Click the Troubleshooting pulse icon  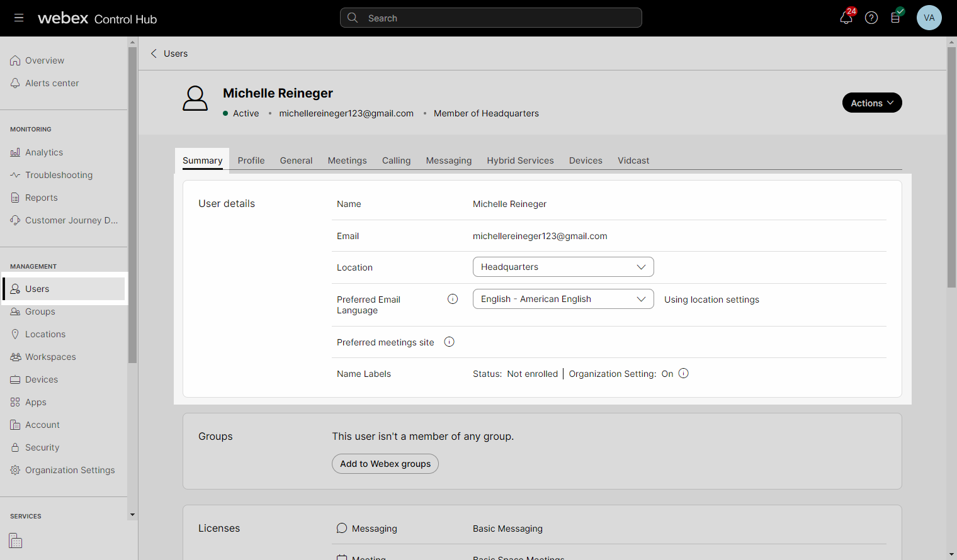pyautogui.click(x=15, y=175)
